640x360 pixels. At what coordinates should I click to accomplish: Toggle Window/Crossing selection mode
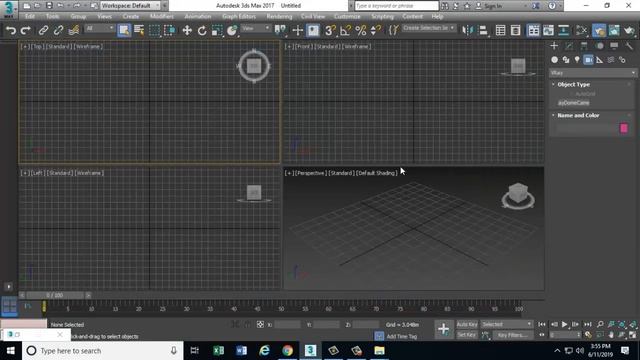[x=169, y=30]
